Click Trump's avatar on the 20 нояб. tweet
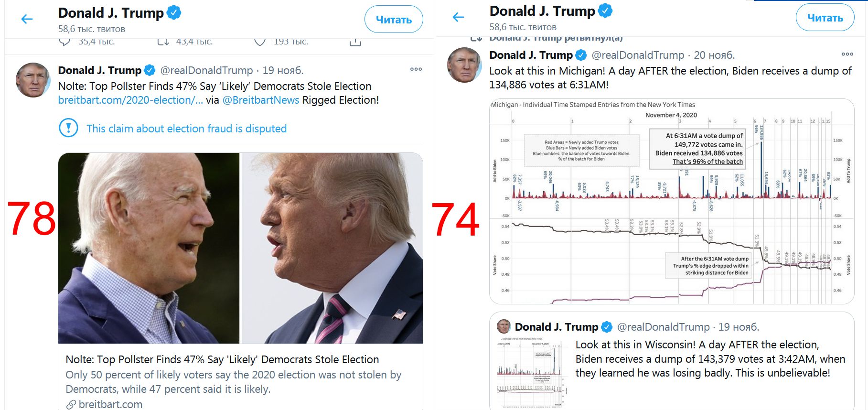868x410 pixels. pos(464,65)
